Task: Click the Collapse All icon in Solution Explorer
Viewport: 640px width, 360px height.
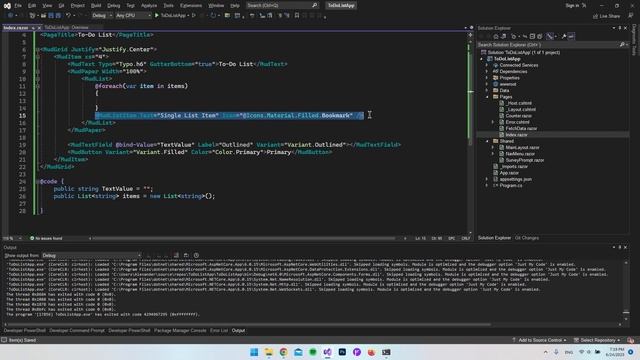Action: point(532,36)
